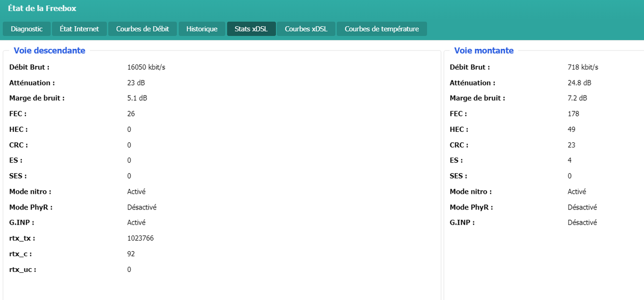The width and height of the screenshot is (644, 300).
Task: Click upstream CRC value 23
Action: 572,145
